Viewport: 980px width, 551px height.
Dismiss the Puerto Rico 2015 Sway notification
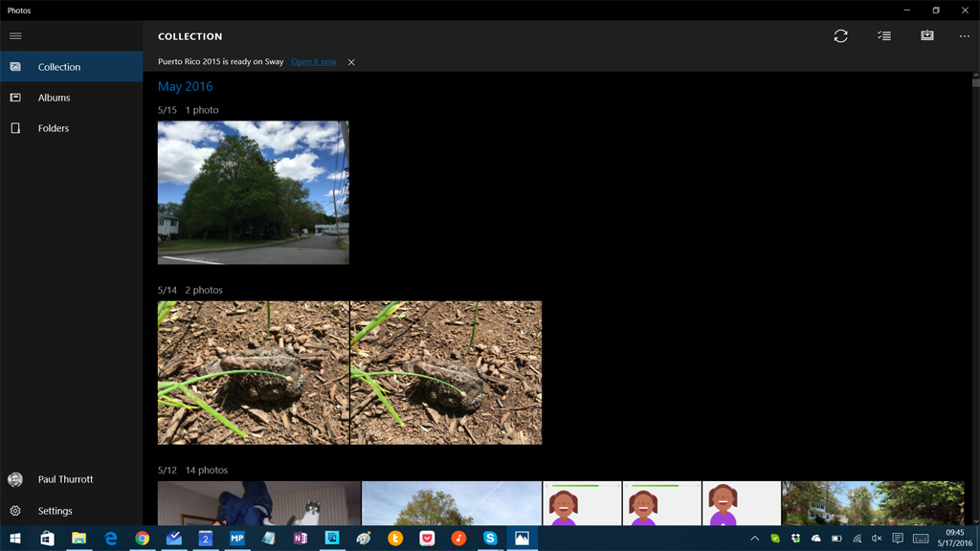coord(351,61)
